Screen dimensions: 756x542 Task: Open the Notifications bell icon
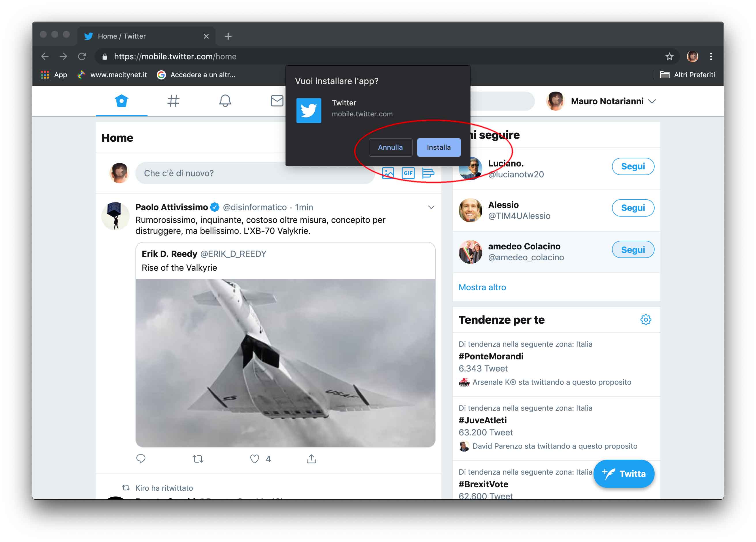(x=225, y=101)
